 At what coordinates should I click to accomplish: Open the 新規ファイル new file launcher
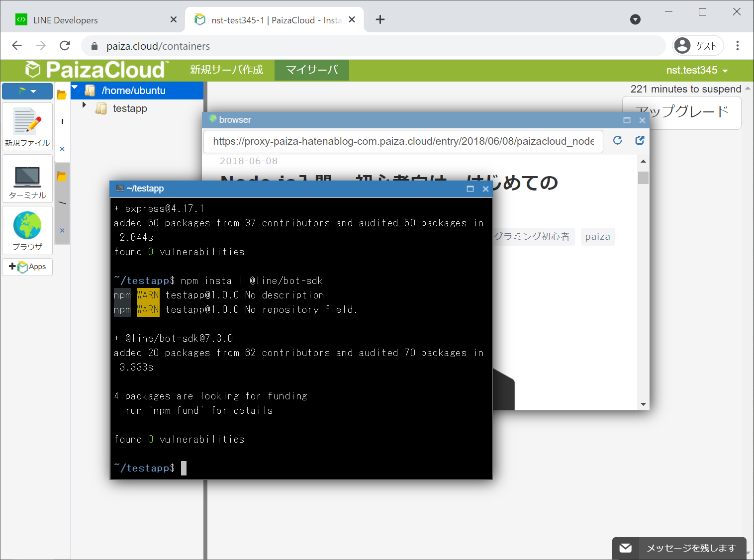tap(27, 127)
